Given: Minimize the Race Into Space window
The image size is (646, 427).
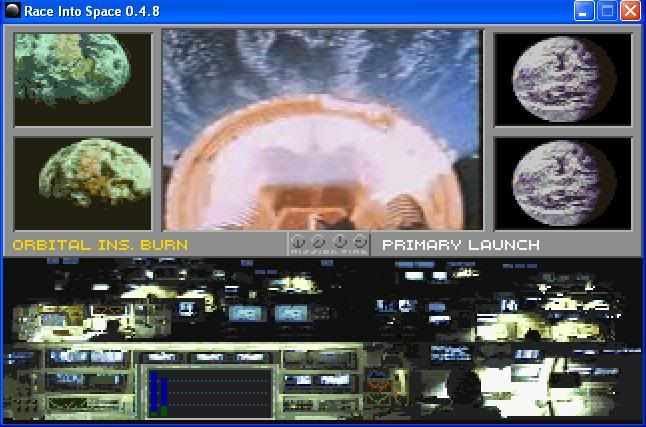Looking at the screenshot, I should coord(584,11).
